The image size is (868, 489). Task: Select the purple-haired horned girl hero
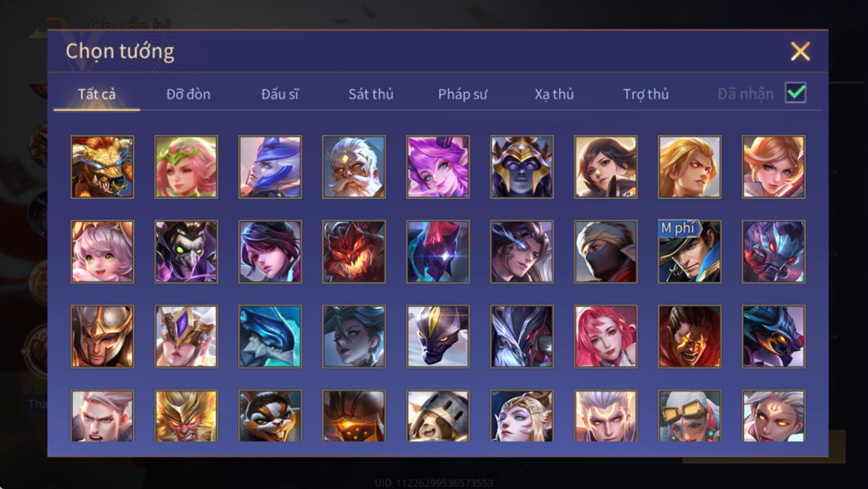coord(438,167)
